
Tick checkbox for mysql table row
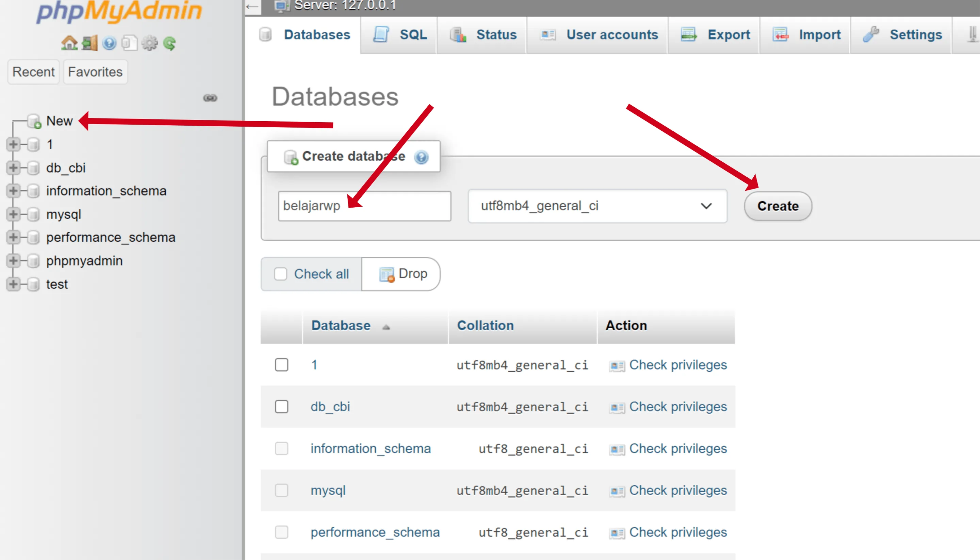pyautogui.click(x=281, y=491)
